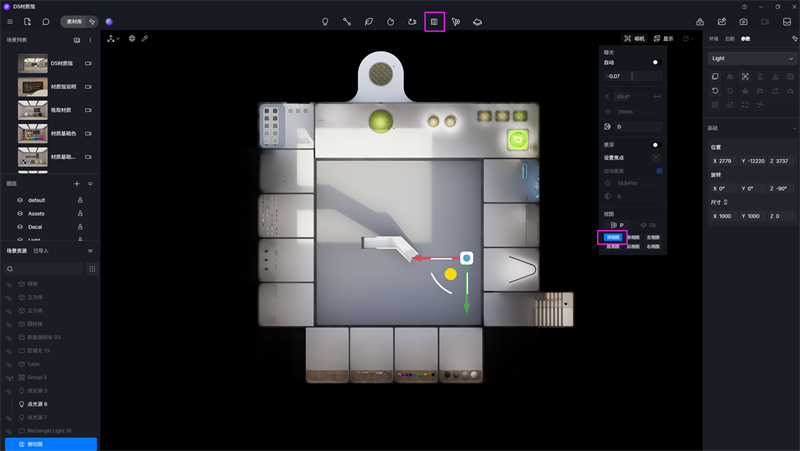The image size is (800, 451).
Task: Adjust the exposure slider showing -0.07
Action: (631, 76)
